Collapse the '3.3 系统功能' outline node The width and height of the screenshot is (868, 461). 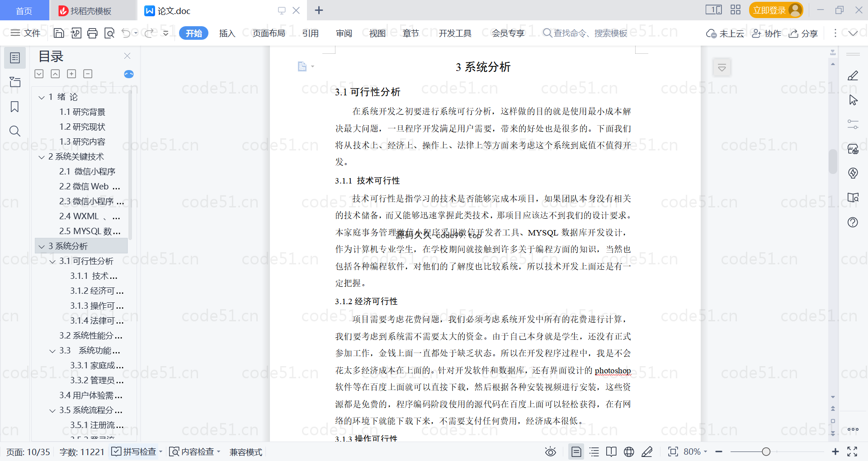(x=52, y=351)
